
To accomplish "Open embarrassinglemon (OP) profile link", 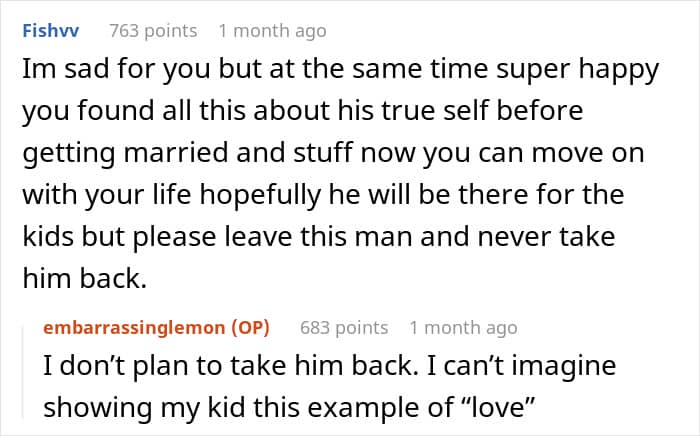I will (156, 328).
